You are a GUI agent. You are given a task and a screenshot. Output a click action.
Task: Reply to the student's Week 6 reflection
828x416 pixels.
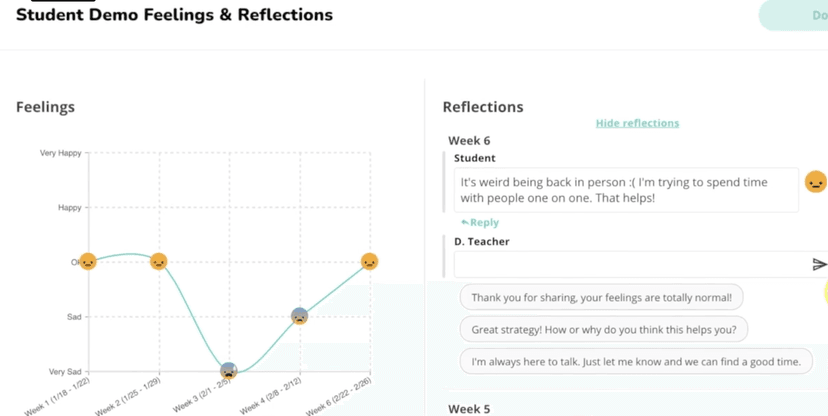[x=480, y=223]
